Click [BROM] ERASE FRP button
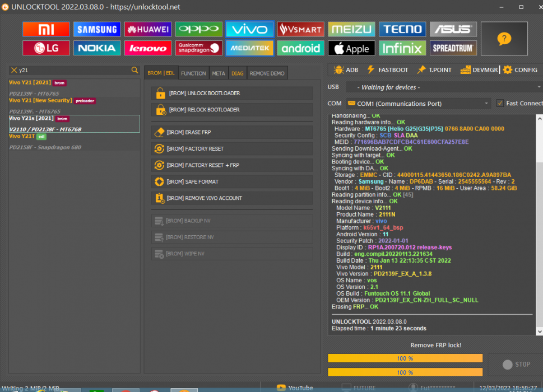Image resolution: width=543 pixels, height=392 pixels. click(x=232, y=132)
